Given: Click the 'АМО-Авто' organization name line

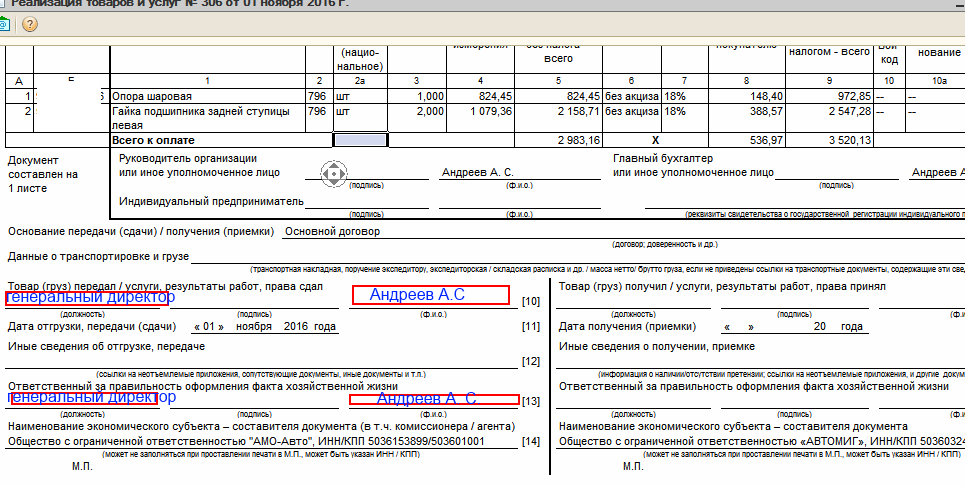Looking at the screenshot, I should click(x=246, y=441).
